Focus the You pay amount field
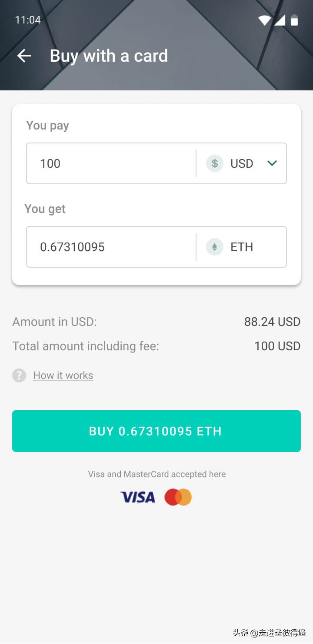Screen dimensions: 313x644 [x=111, y=163]
